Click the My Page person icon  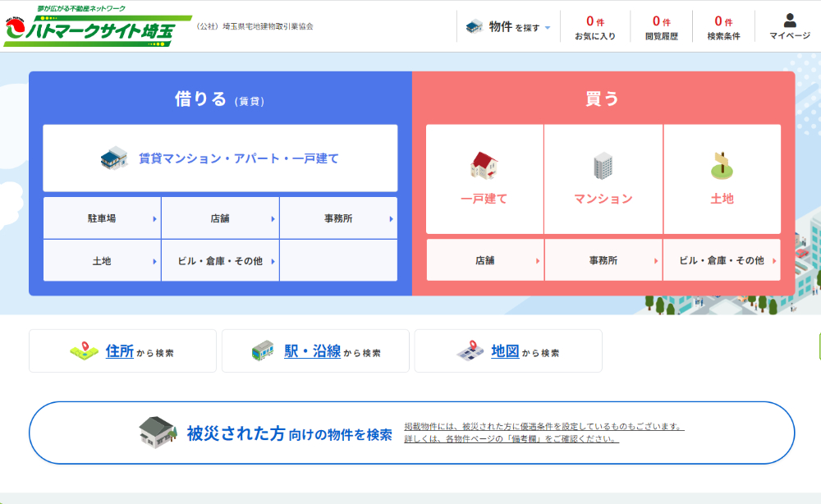[790, 21]
